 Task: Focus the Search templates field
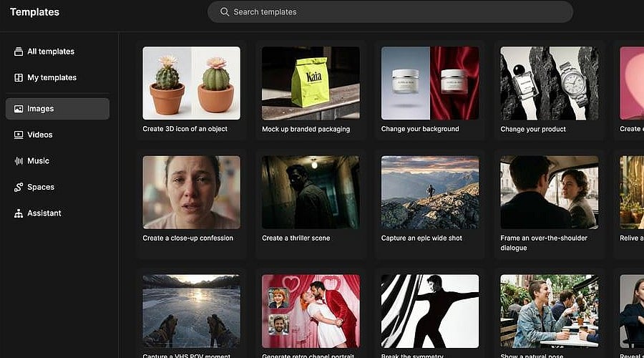tap(390, 12)
